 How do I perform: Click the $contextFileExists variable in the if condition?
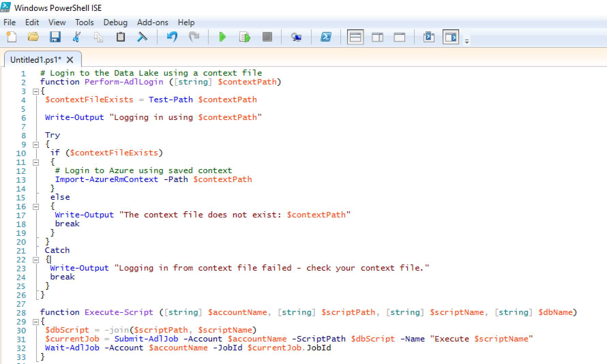(x=114, y=153)
